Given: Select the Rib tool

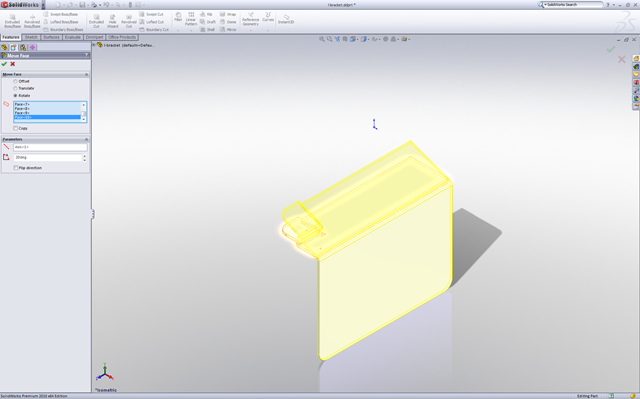Looking at the screenshot, I should click(x=206, y=14).
